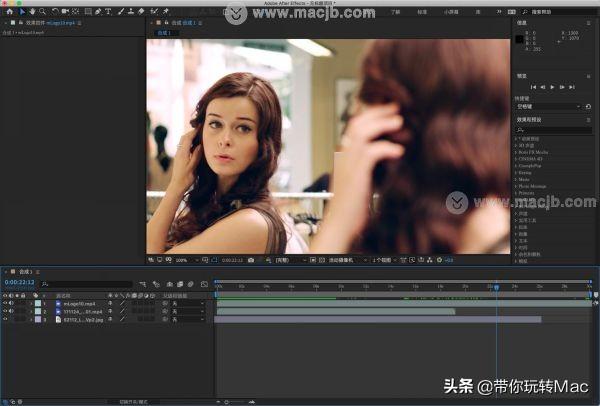Toggle region of interest in viewer bar

[x=313, y=260]
